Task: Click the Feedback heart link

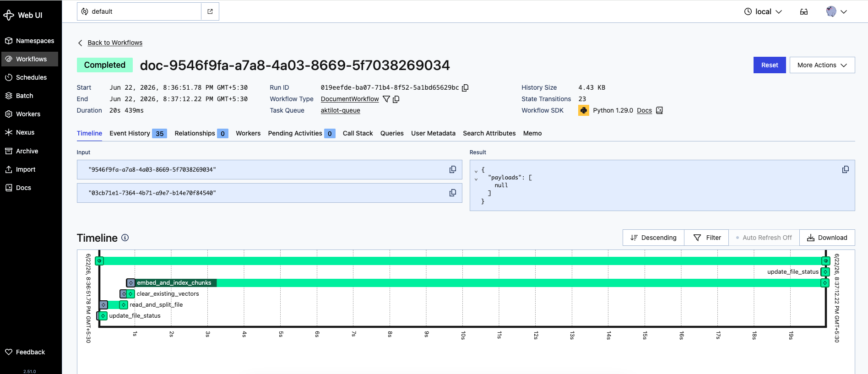Action: [x=30, y=352]
